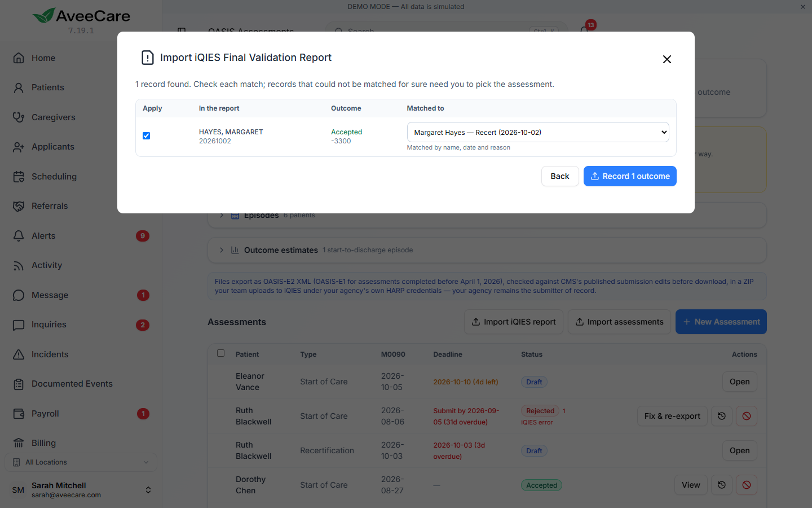Click the Incidents warning triangle icon
Image resolution: width=812 pixels, height=508 pixels.
click(x=19, y=354)
